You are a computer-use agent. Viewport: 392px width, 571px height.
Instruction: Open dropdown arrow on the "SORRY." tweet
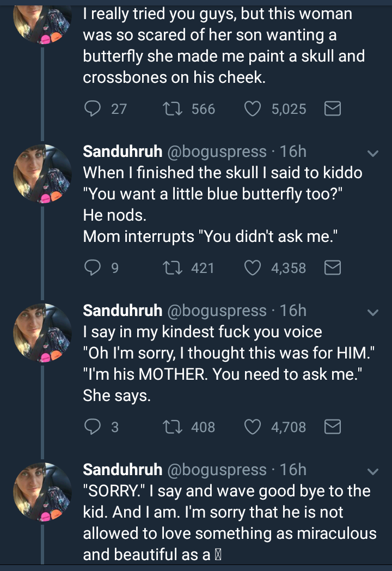coord(373,471)
